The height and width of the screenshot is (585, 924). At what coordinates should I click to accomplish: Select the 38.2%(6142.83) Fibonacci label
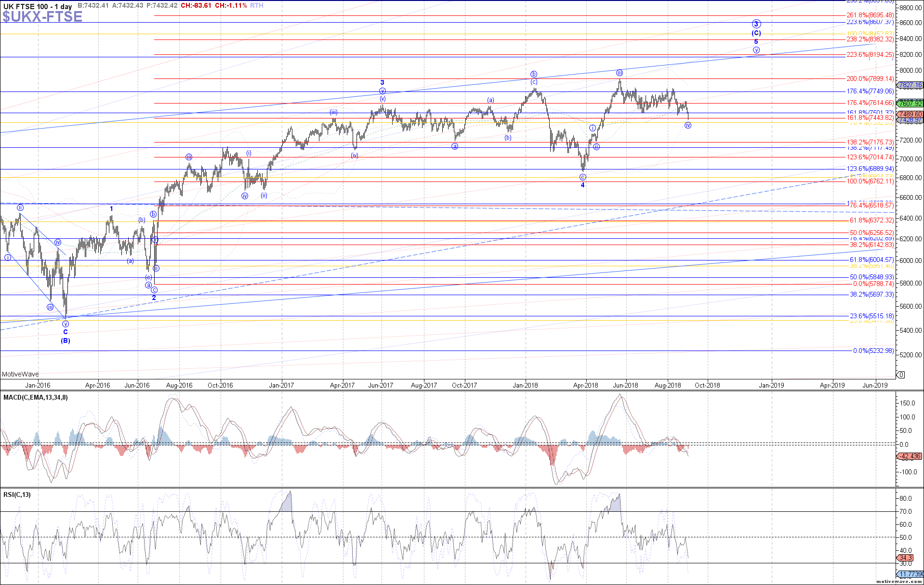(871, 245)
